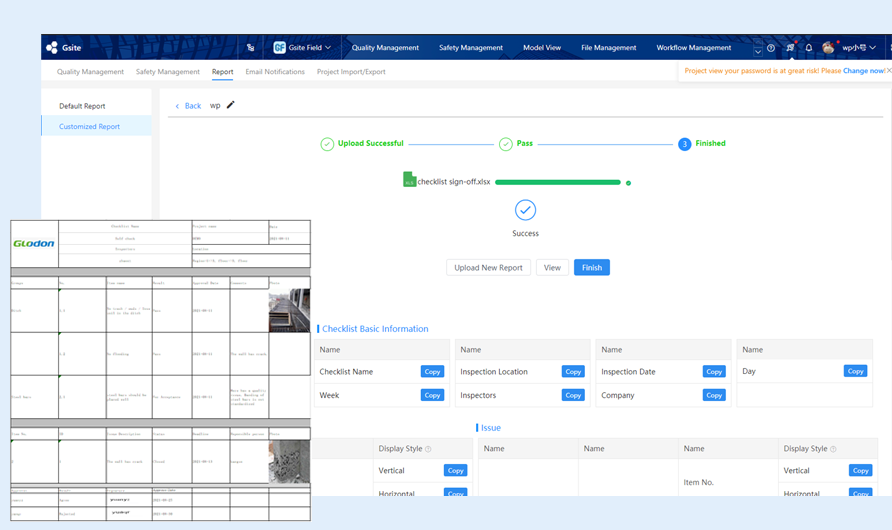Click the switch icon left of Gsite Field
The image size is (892, 530).
(250, 48)
